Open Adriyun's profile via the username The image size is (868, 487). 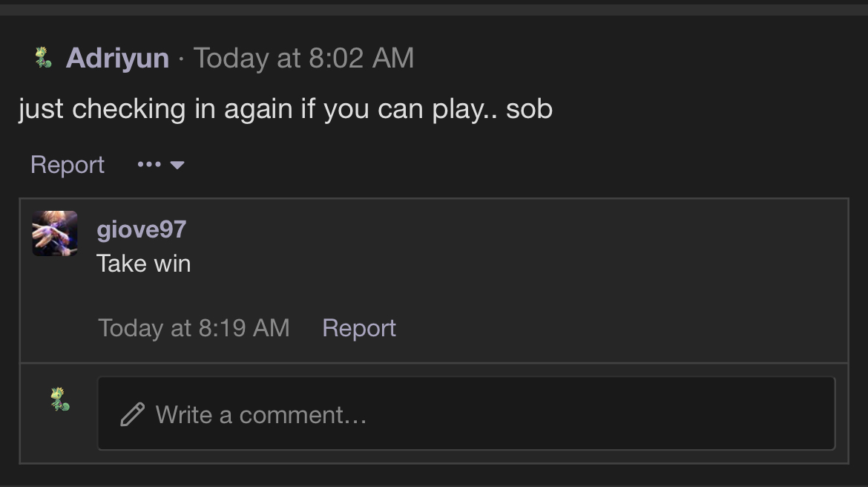point(117,58)
